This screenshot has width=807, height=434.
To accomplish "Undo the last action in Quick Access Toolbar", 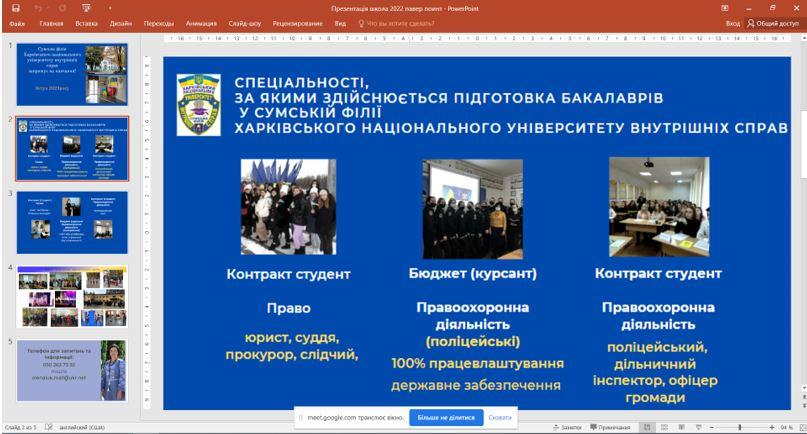I will (x=39, y=8).
